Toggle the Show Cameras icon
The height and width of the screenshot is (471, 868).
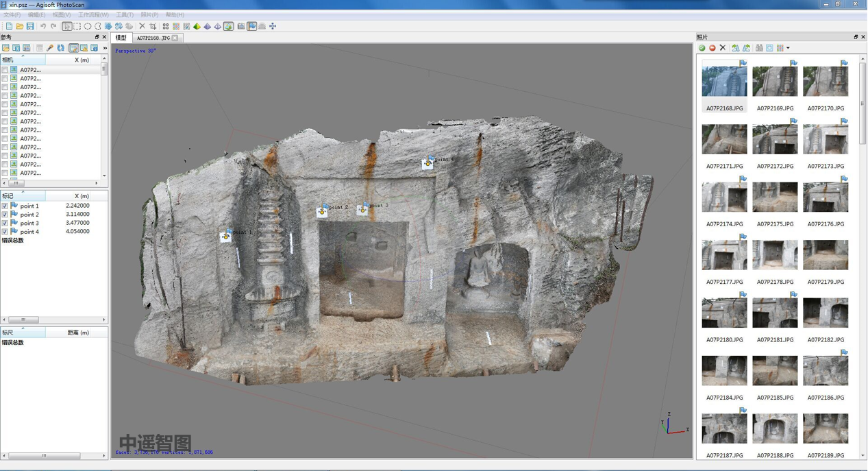[x=241, y=27]
